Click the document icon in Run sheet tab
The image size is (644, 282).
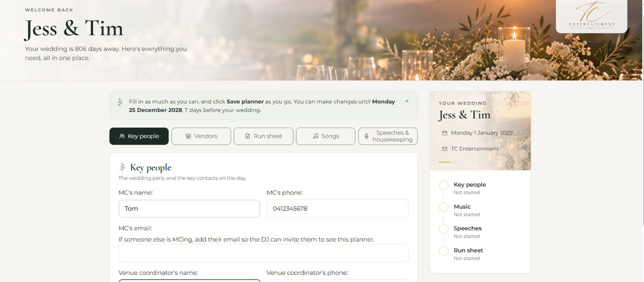click(247, 136)
